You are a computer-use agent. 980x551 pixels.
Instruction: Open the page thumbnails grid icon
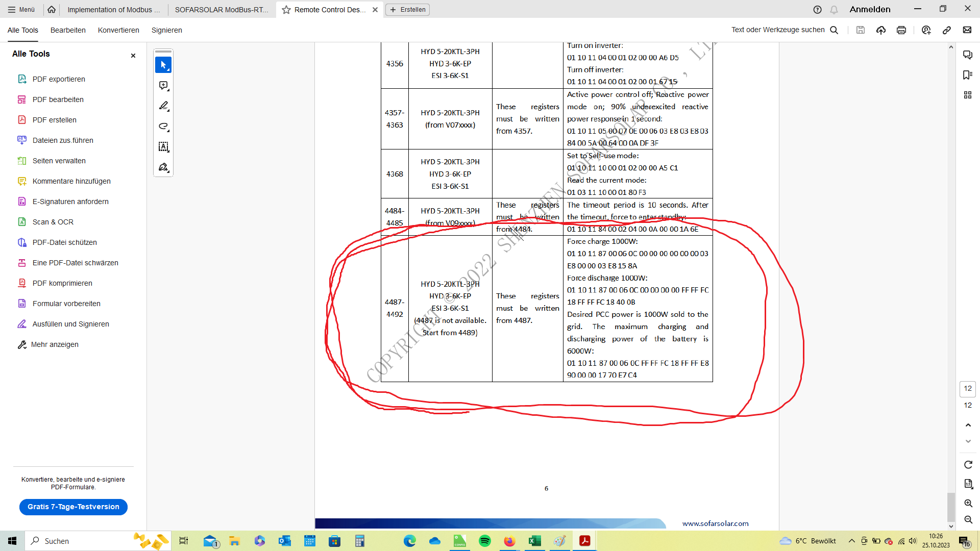(967, 95)
